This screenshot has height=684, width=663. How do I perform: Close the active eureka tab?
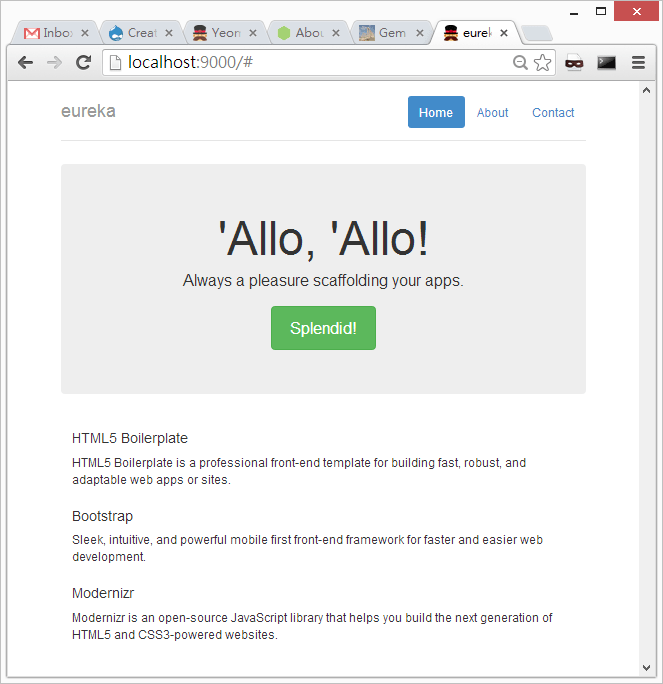pyautogui.click(x=503, y=33)
